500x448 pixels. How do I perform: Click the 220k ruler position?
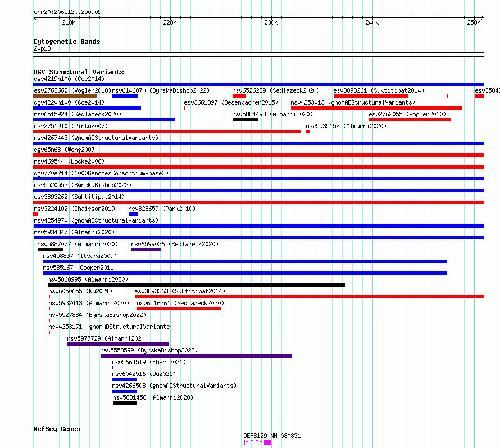click(170, 22)
